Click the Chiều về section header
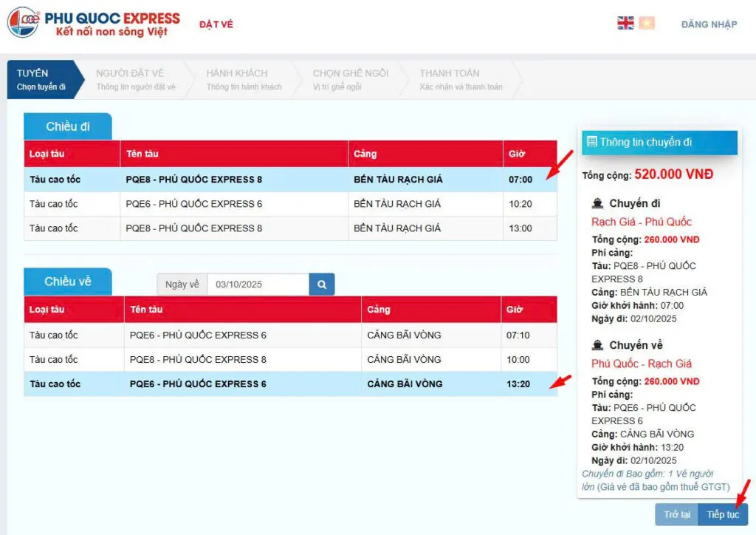 point(68,282)
